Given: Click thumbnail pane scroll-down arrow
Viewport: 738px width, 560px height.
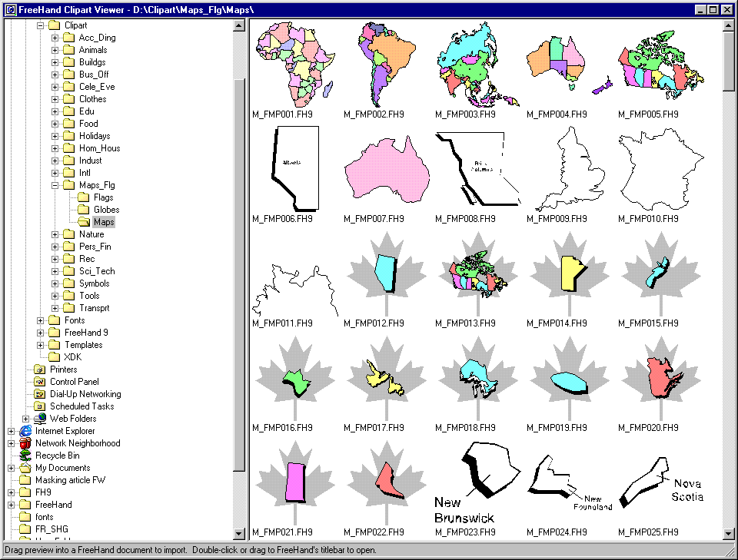Looking at the screenshot, I should [x=729, y=533].
